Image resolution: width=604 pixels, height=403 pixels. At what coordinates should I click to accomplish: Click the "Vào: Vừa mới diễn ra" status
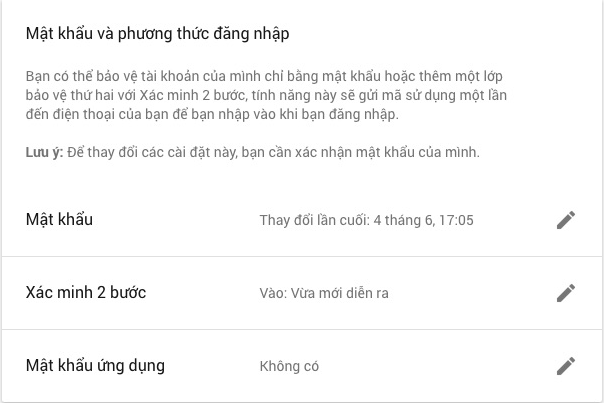[x=324, y=293]
